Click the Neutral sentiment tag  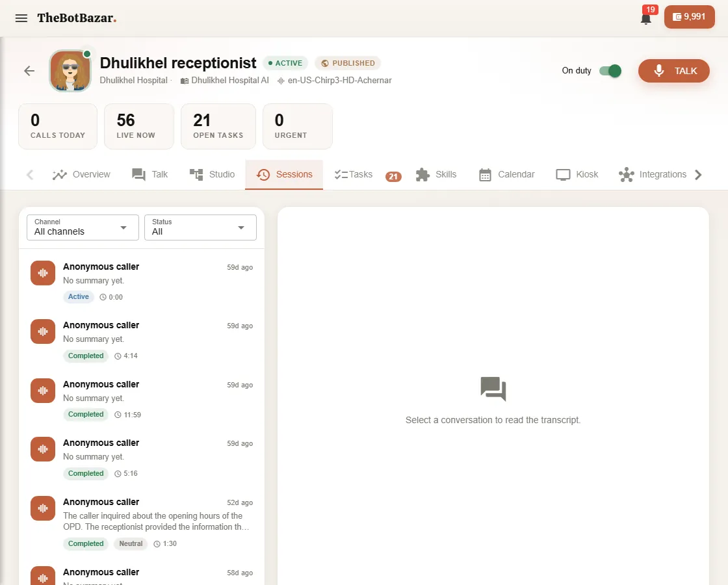pyautogui.click(x=131, y=543)
